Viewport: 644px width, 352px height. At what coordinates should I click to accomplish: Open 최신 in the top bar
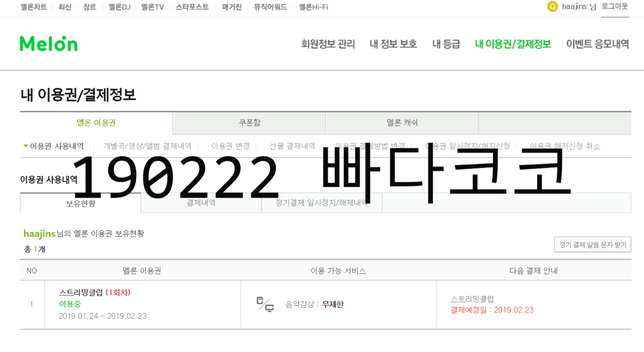(x=65, y=7)
